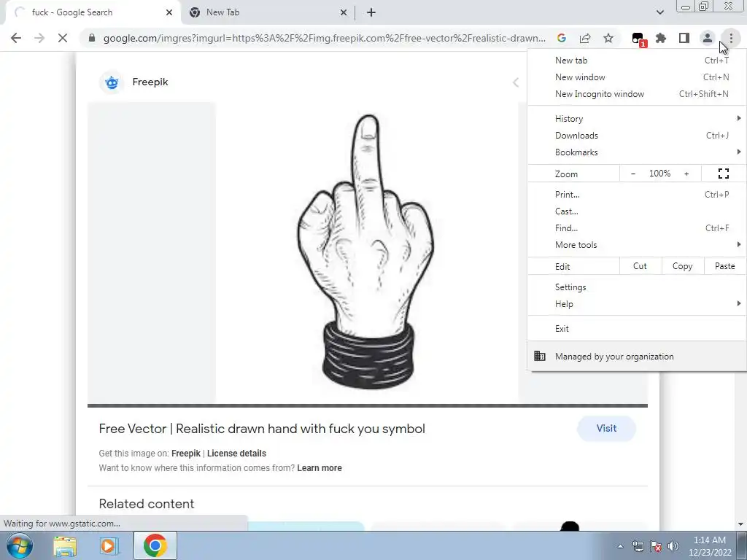This screenshot has height=560, width=747.
Task: Expand the History submenu
Action: point(637,119)
